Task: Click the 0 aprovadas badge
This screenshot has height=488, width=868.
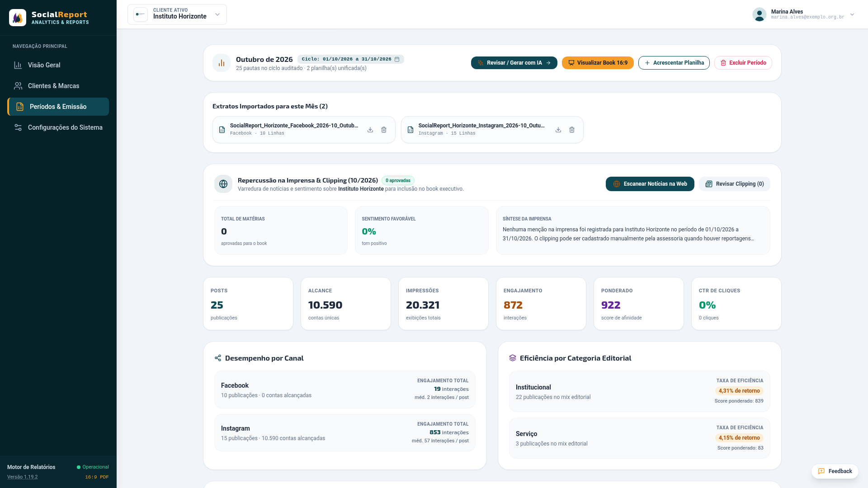Action: coord(398,181)
